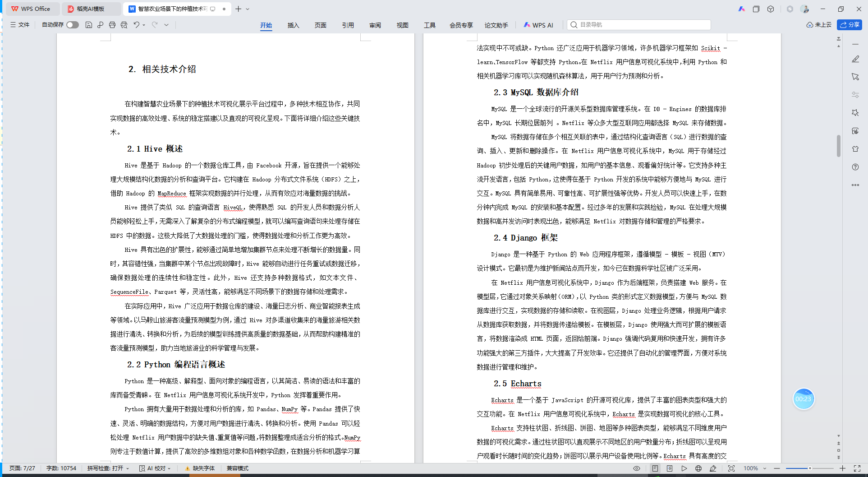Screen dimensions: 868x477
Task: Switch to the 视图 ribbon tab
Action: coord(402,25)
